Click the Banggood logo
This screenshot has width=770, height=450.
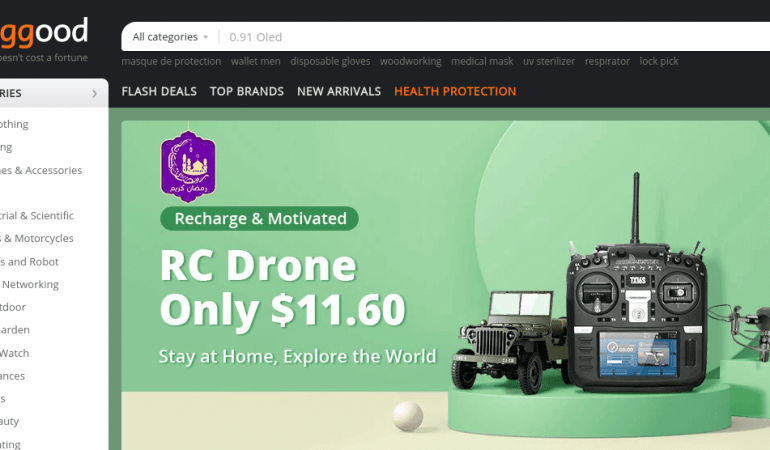pos(44,33)
